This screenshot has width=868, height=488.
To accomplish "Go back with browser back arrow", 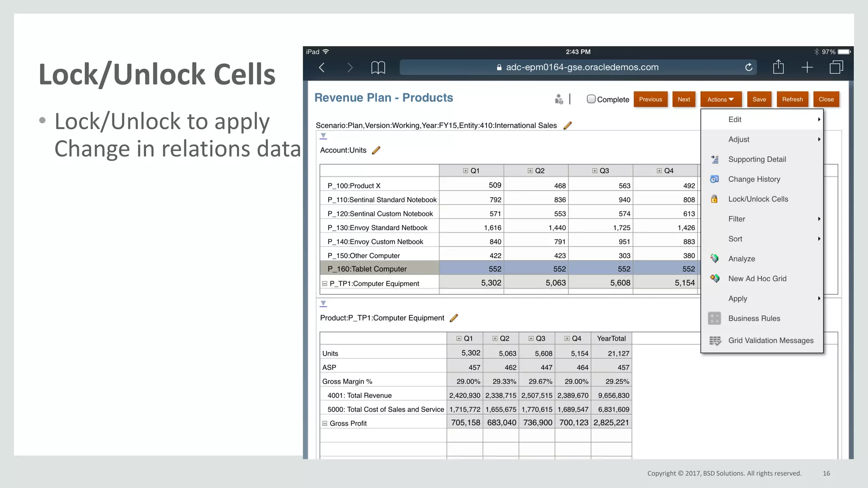I will [x=322, y=67].
